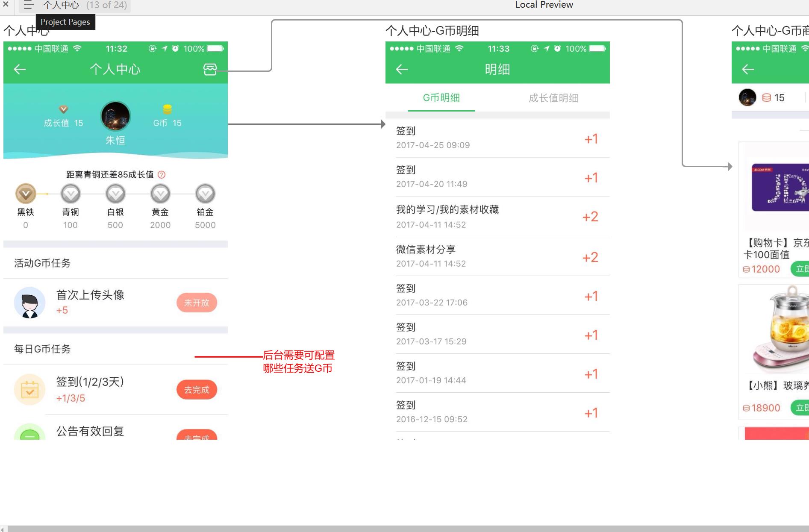Click the +1/3/5 reward text
This screenshot has height=532, width=809.
(71, 398)
